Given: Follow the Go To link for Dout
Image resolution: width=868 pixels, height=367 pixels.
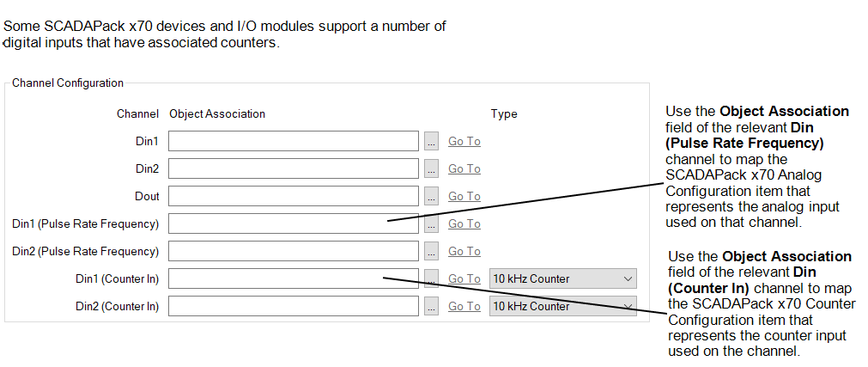Looking at the screenshot, I should [464, 197].
